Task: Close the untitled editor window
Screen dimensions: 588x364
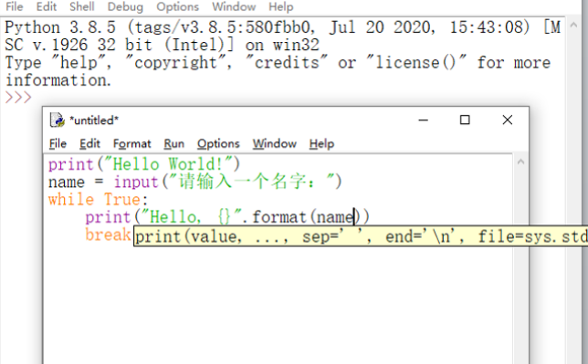Action: point(508,120)
